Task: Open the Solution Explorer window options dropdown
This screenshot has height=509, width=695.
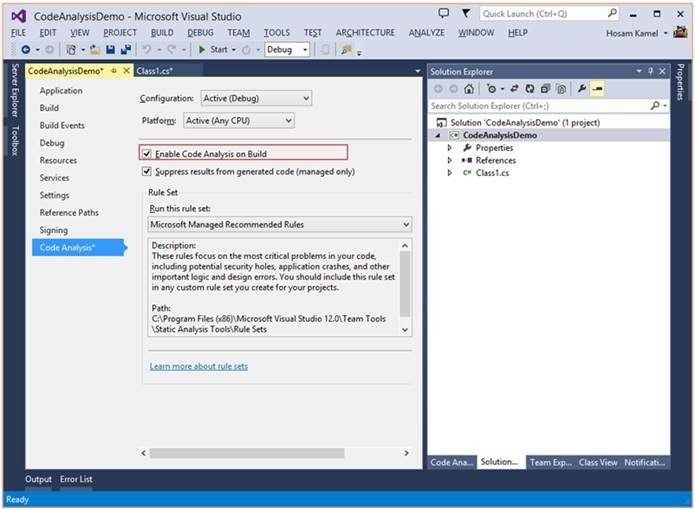Action: [639, 71]
